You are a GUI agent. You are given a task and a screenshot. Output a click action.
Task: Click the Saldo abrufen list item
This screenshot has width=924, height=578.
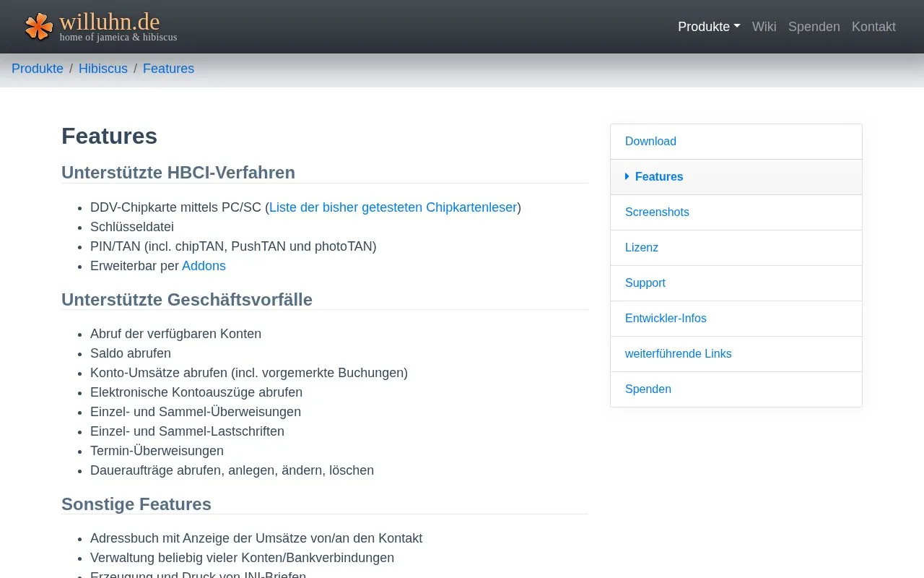tap(131, 353)
